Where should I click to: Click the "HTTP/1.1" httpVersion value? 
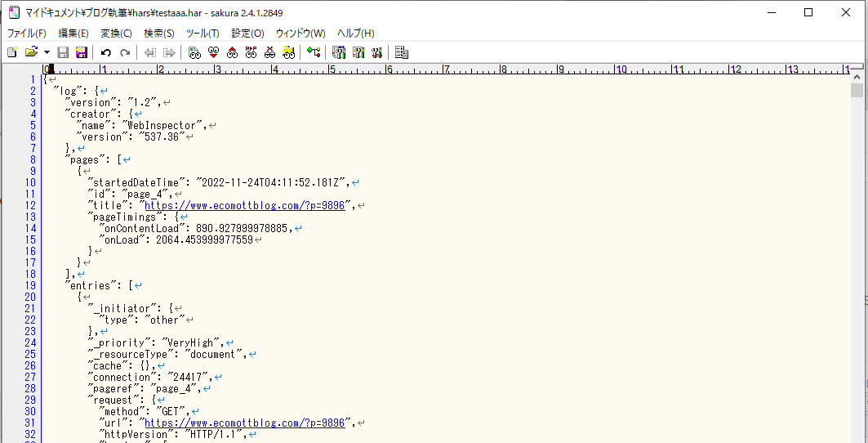click(216, 434)
